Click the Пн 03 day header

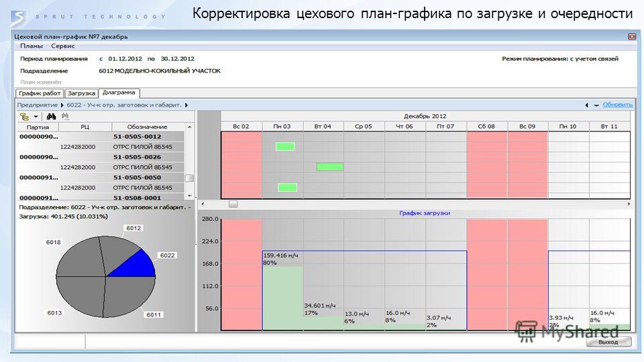click(282, 127)
